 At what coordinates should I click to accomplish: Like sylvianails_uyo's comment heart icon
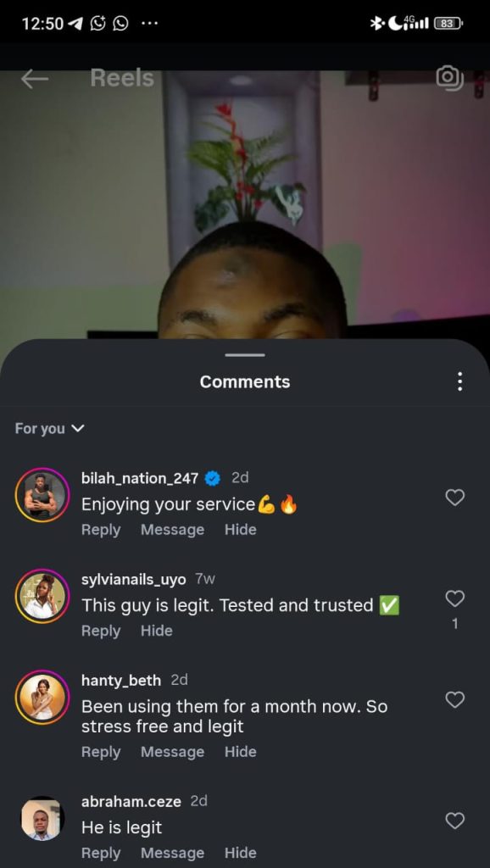click(454, 598)
